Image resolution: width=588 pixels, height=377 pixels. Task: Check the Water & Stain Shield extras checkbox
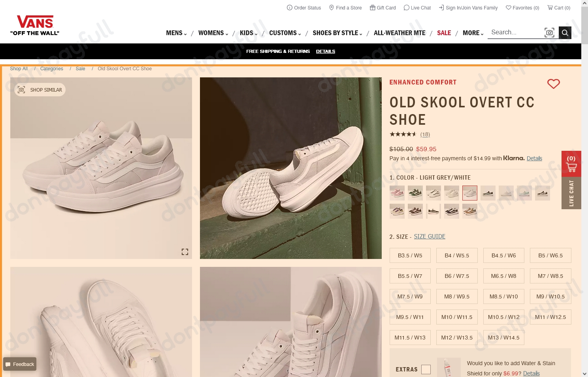click(426, 369)
